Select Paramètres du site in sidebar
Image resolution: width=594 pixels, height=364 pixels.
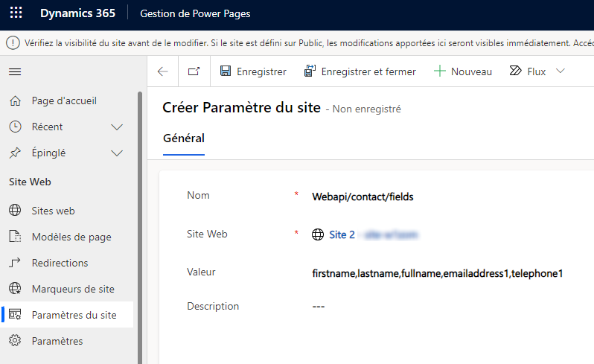(x=67, y=315)
